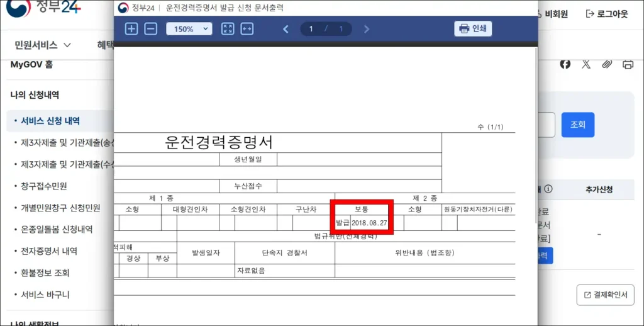Click the current page number field
The height and width of the screenshot is (326, 644).
click(x=311, y=29)
